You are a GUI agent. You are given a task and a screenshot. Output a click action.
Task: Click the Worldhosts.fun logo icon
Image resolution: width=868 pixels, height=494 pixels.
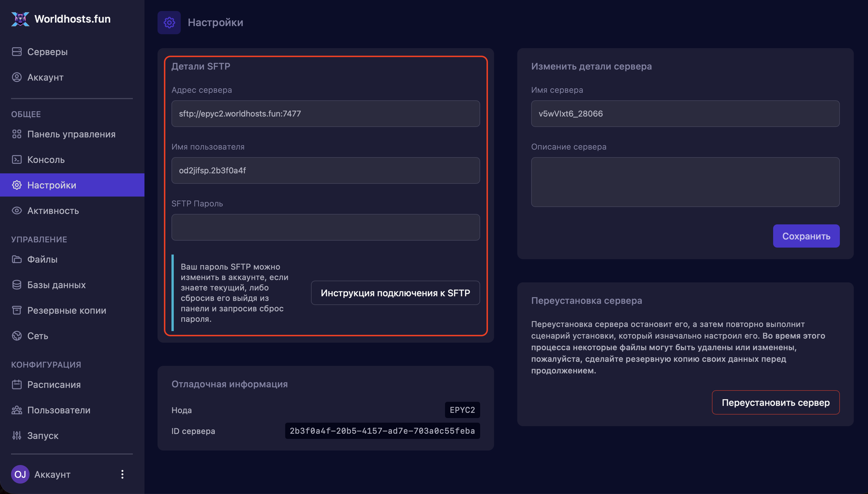click(20, 19)
